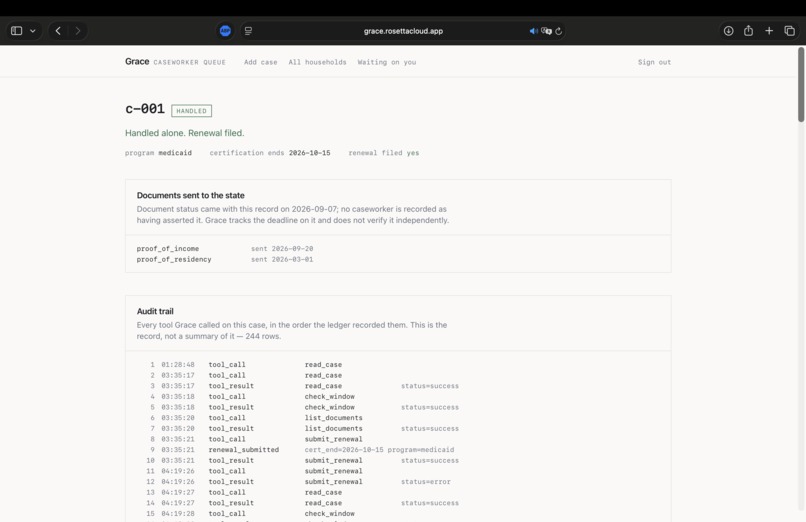Click the certification end date 2026-10-15
This screenshot has width=806, height=522.
pyautogui.click(x=309, y=153)
